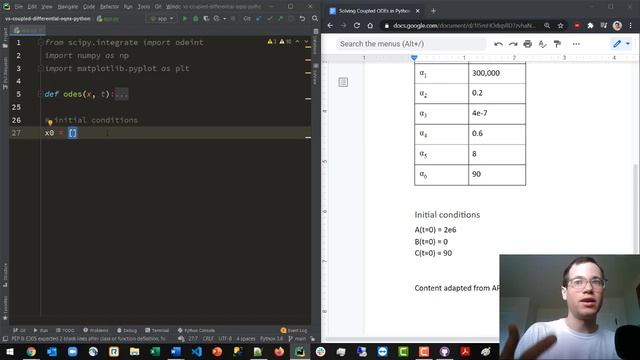640x360 pixels.
Task: Open the Run tool window tab
Action: [41, 330]
